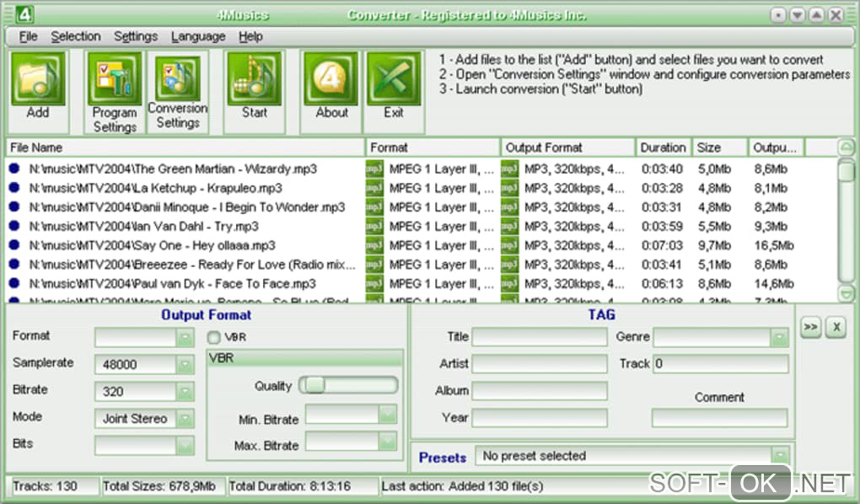Open the Samplerate dropdown showing 48000
The height and width of the screenshot is (504, 860).
point(185,364)
